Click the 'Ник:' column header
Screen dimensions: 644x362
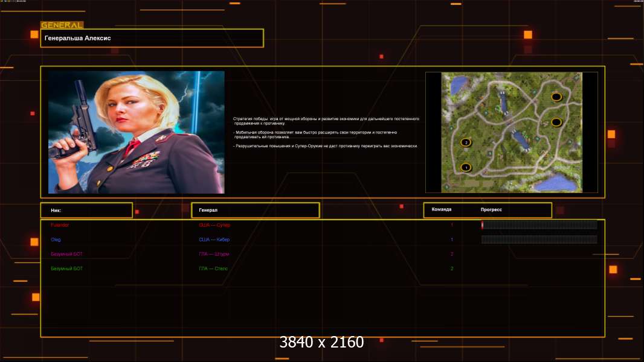86,211
